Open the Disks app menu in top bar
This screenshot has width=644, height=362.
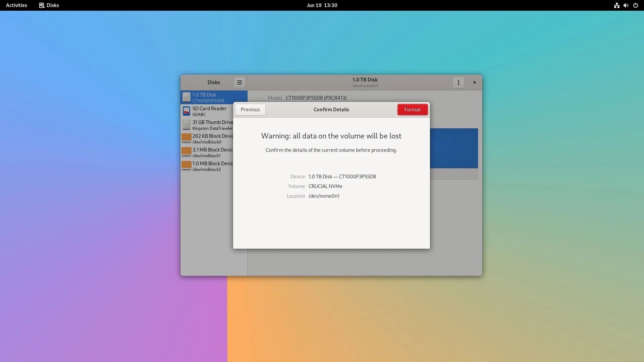click(x=49, y=5)
